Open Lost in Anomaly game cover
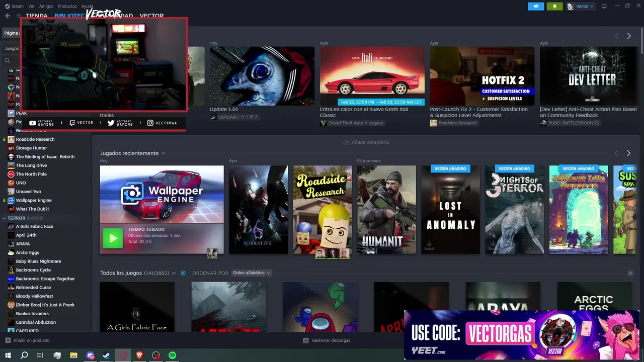Screen dimensions: 644x362 pos(450,210)
